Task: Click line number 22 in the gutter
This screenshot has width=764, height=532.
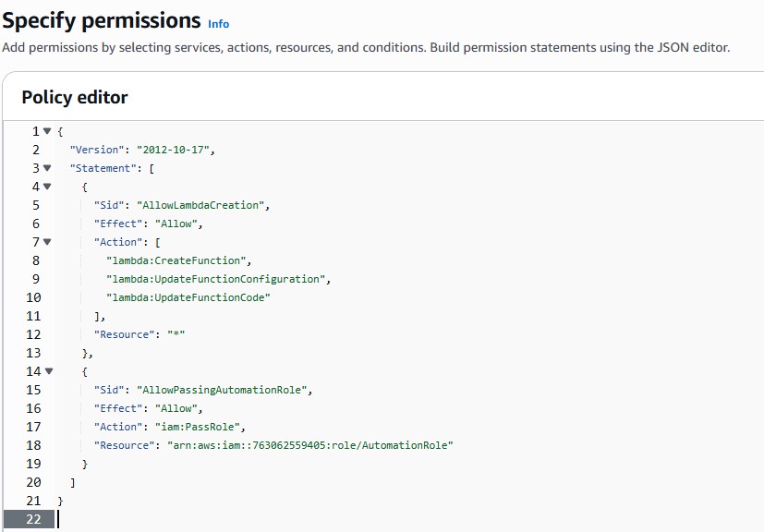Action: (33, 519)
